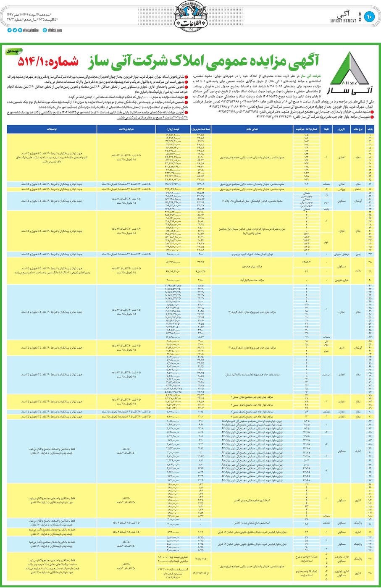This screenshot has width=381, height=588.
Task: Click the Twitter icon beside ettelaatonline
Action: click(x=14, y=31)
